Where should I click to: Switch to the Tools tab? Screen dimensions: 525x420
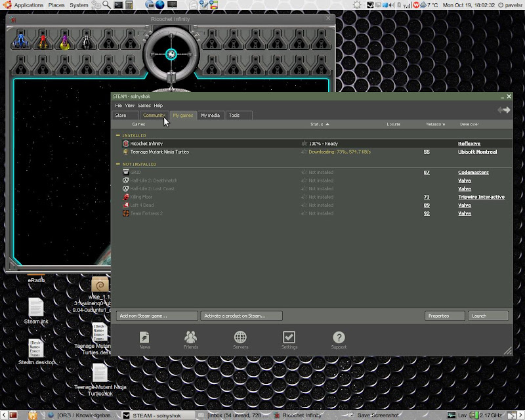click(239, 115)
